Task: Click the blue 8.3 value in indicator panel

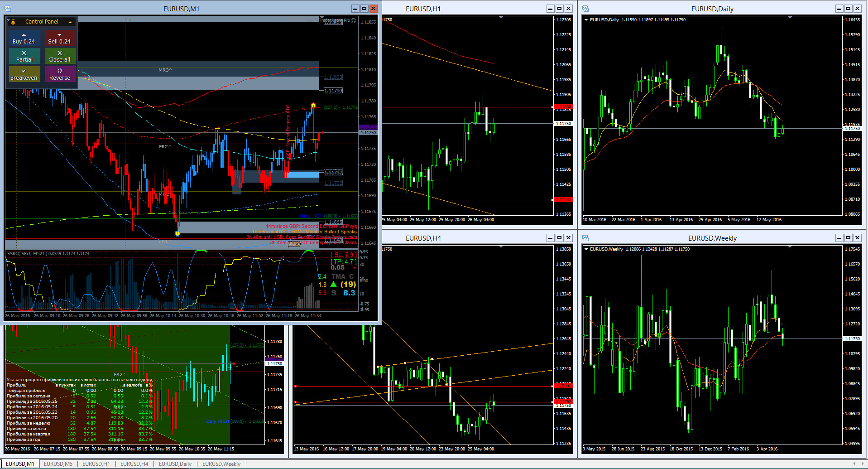Action: point(349,293)
